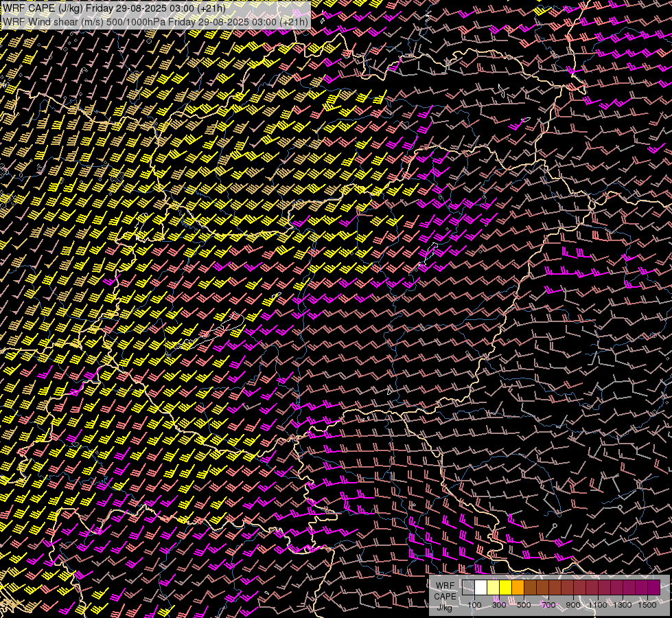Click the legend value 100
Viewport: 672px width, 618px height.
click(x=474, y=605)
